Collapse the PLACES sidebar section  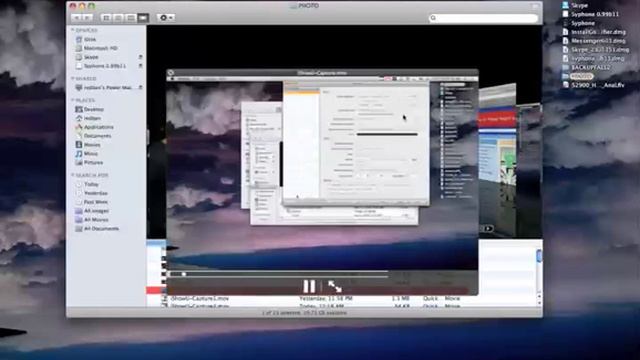pyautogui.click(x=73, y=100)
